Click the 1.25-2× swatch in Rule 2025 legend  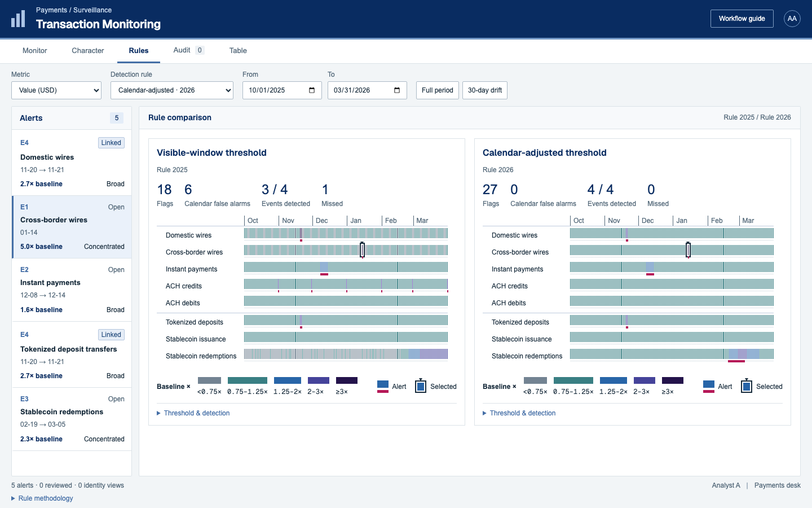(x=288, y=380)
